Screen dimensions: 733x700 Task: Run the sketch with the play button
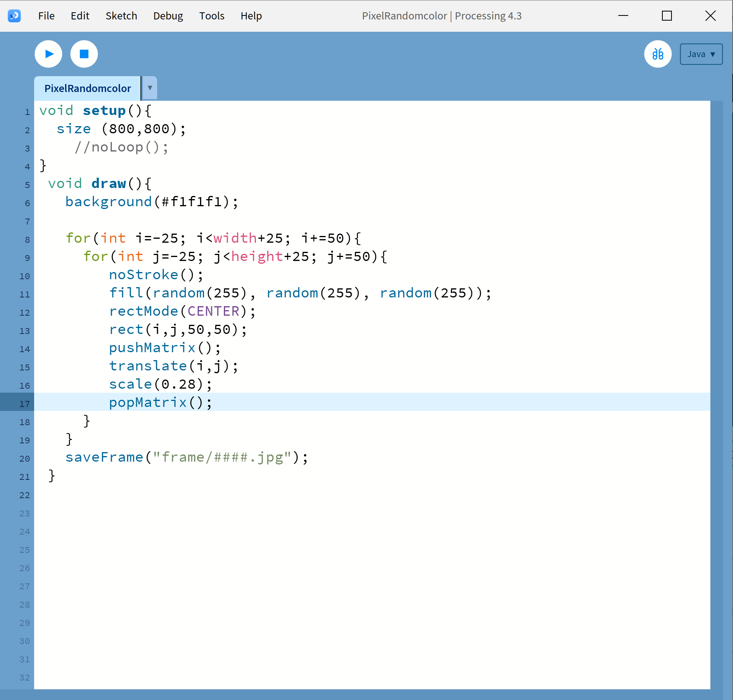click(x=48, y=54)
